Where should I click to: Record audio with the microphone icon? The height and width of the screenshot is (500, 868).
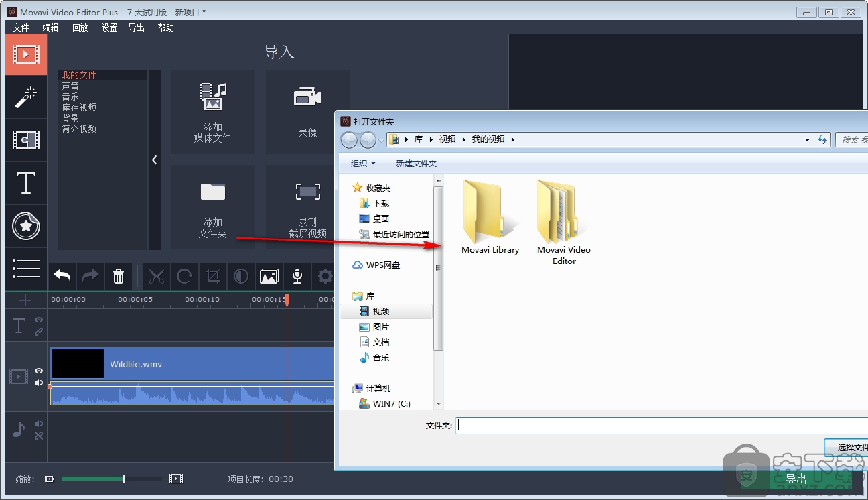tap(297, 276)
